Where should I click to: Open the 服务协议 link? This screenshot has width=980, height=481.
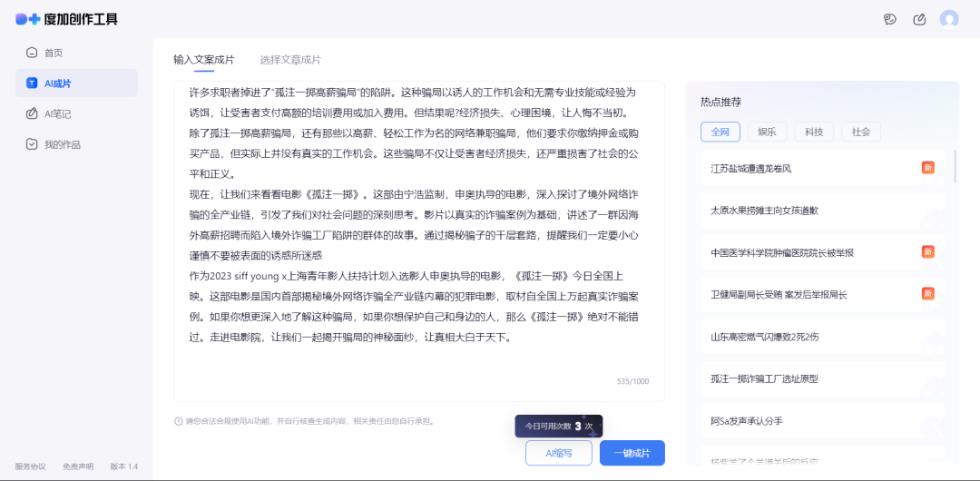tap(31, 466)
